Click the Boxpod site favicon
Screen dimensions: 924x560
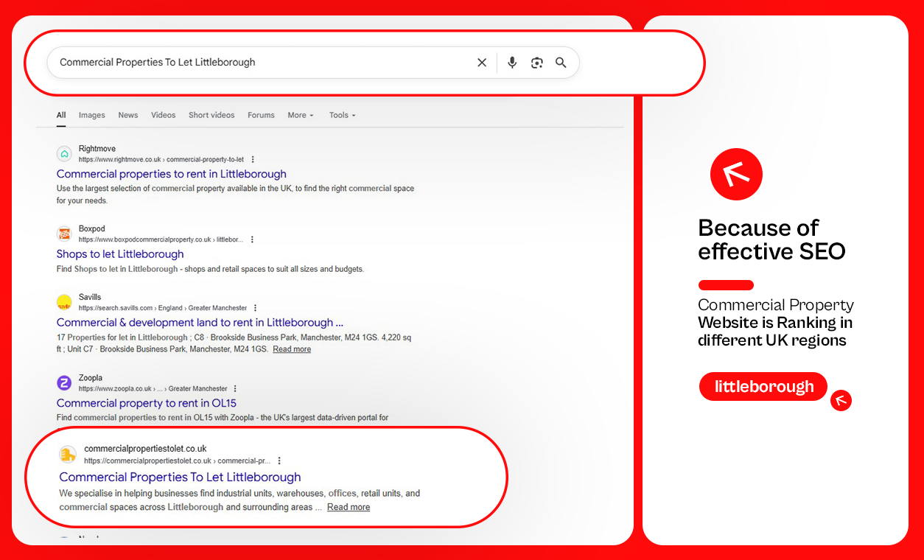pyautogui.click(x=64, y=233)
